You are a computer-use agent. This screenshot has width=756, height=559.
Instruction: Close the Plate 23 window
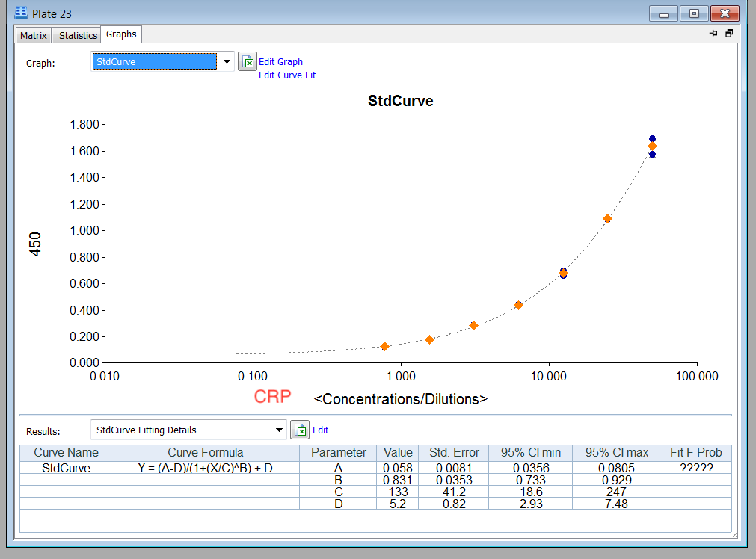(x=725, y=13)
